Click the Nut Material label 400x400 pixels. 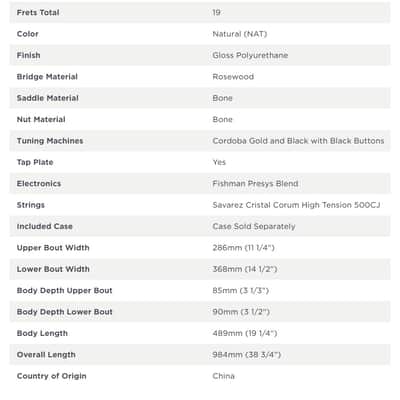pos(41,119)
